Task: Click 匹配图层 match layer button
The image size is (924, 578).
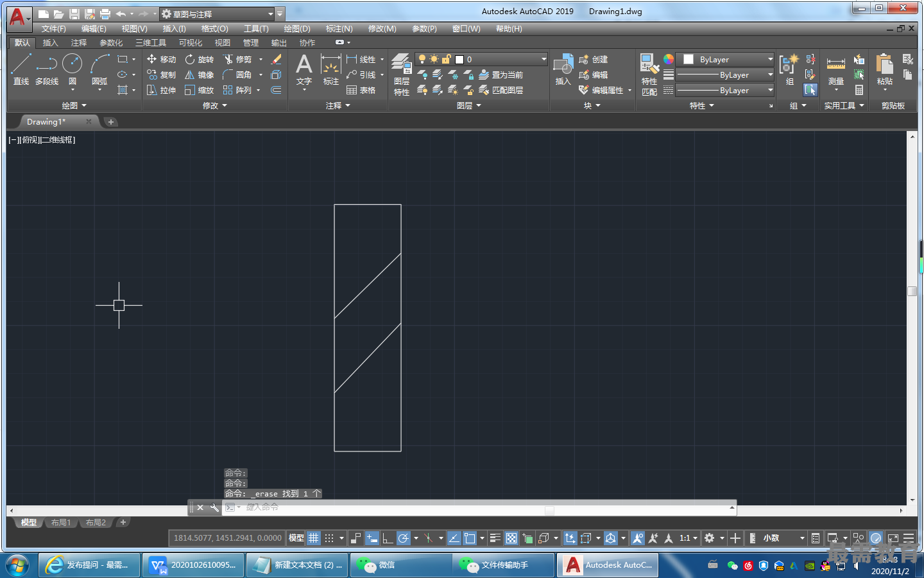Action: click(501, 90)
